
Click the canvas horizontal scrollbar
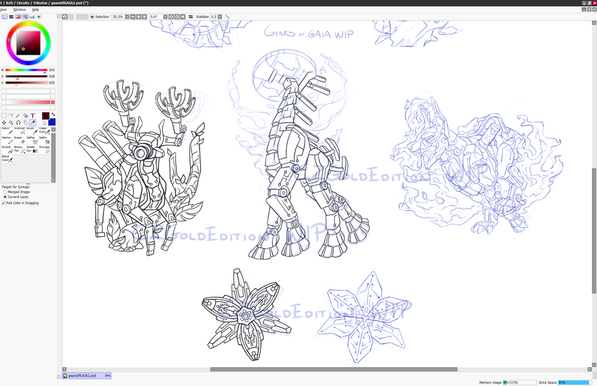(x=334, y=369)
